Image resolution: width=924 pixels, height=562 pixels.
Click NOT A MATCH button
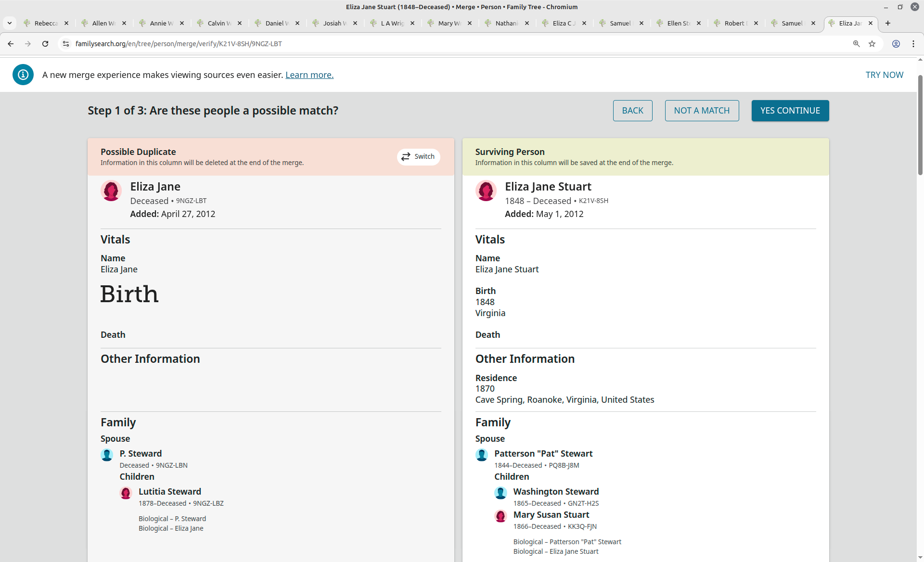point(702,111)
